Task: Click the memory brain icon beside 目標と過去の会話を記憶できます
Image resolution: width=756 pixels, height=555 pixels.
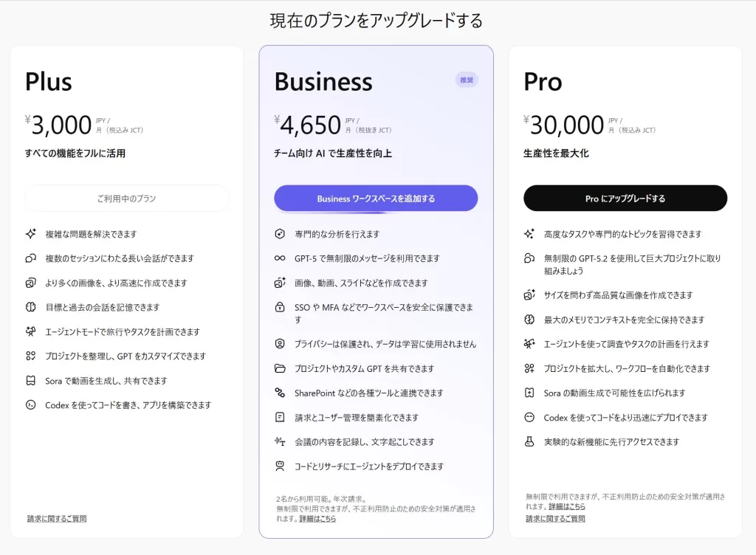Action: (x=31, y=306)
